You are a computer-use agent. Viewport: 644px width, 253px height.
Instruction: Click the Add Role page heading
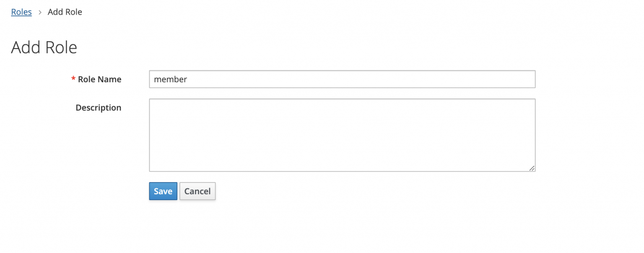(44, 47)
